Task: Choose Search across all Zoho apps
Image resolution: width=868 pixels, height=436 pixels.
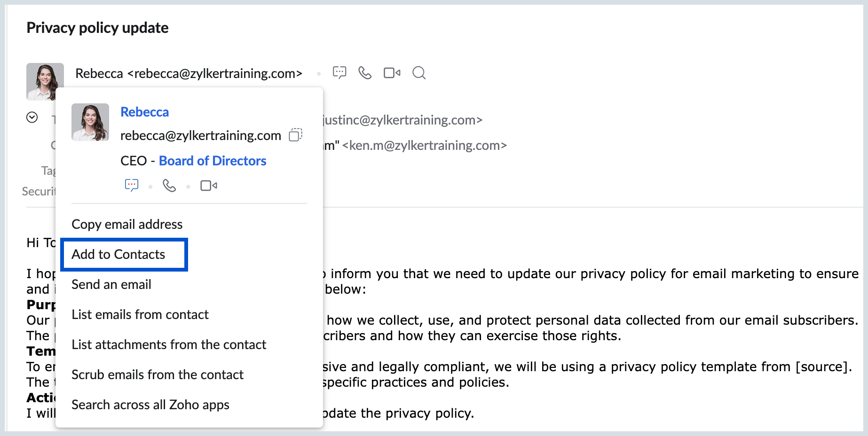Action: [150, 405]
